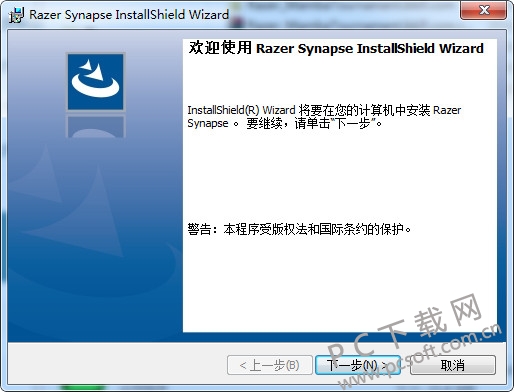Click the 警告 copyright warning sentence

tap(299, 229)
